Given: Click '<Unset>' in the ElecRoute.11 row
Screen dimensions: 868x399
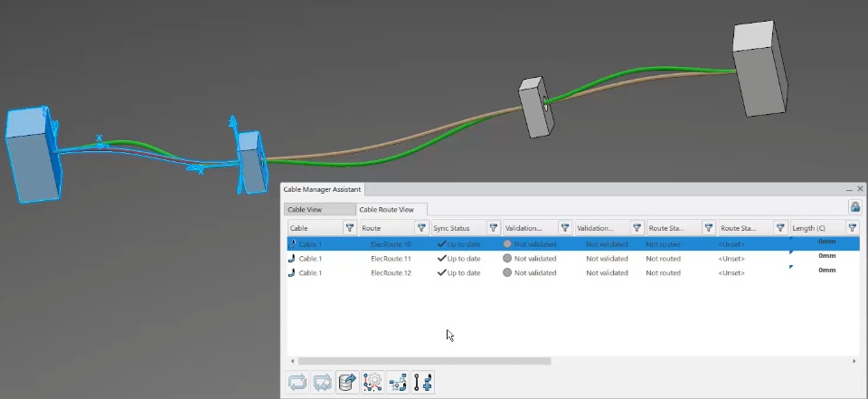Looking at the screenshot, I should [x=731, y=259].
